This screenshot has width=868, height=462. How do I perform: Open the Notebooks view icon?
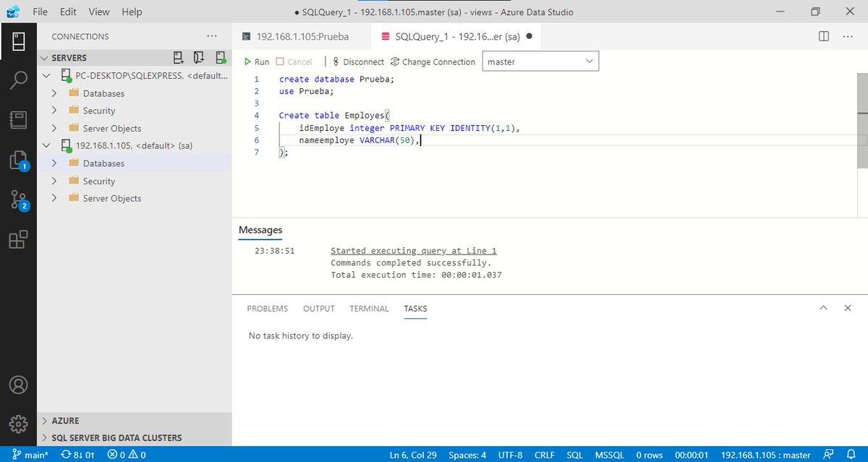(19, 119)
